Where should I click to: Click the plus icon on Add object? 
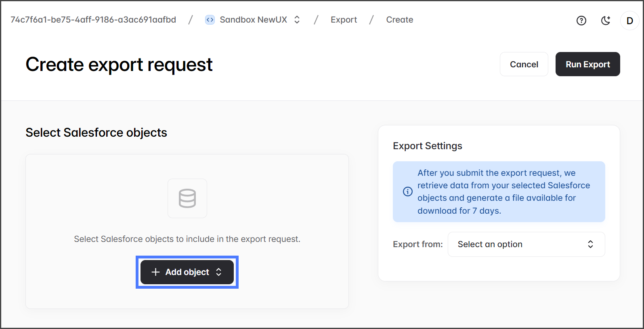(155, 272)
